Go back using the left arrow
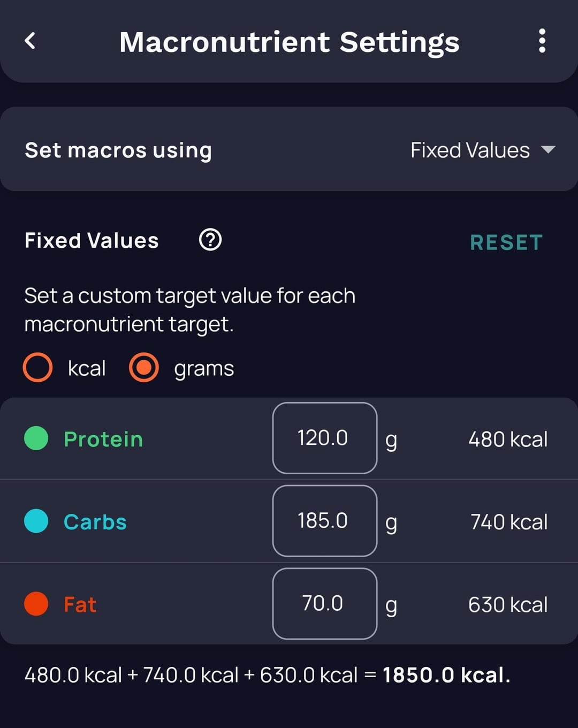The image size is (578, 728). coord(30,41)
